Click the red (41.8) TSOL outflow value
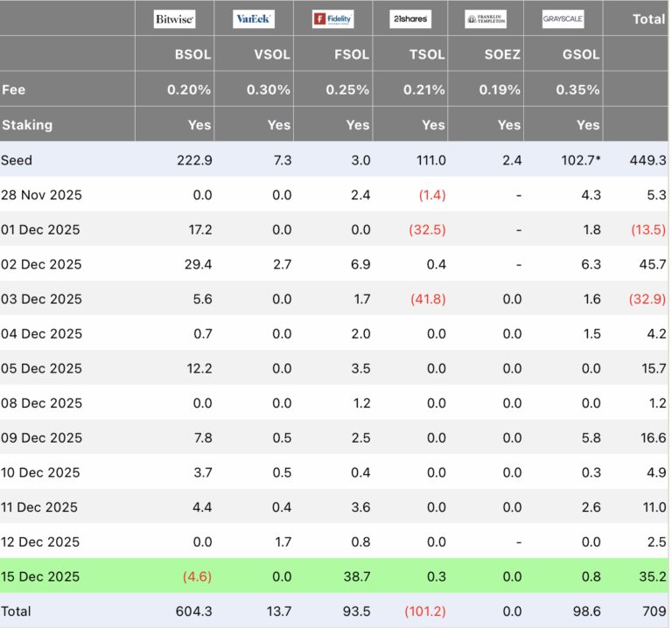Image resolution: width=672 pixels, height=628 pixels. (427, 299)
